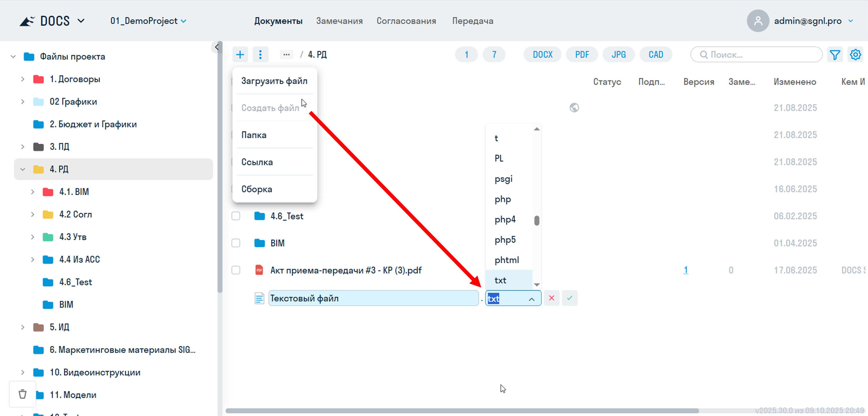
Task: Switch to the Замечания tab
Action: click(x=339, y=21)
